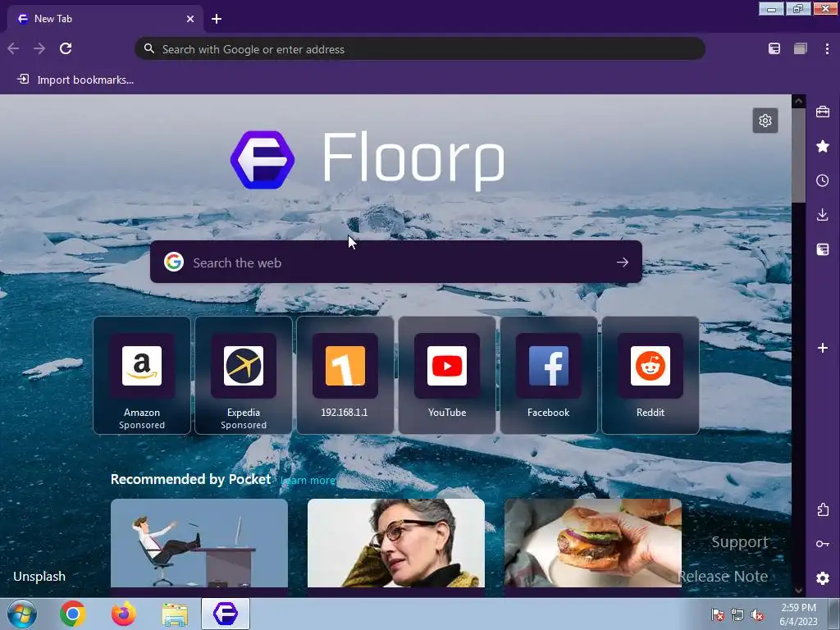Open the Reddit shortcut tile
840x630 pixels.
(x=651, y=375)
